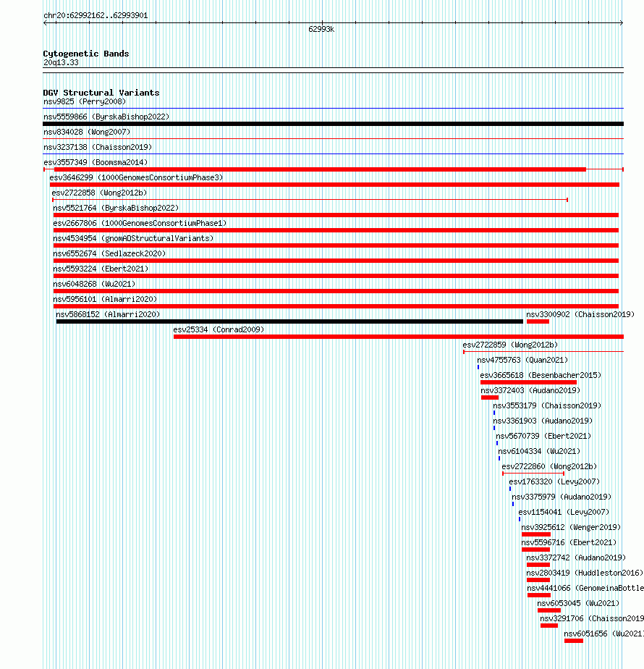Click esv2722859 (Wong2012b) label
The image size is (644, 669).
(x=510, y=345)
